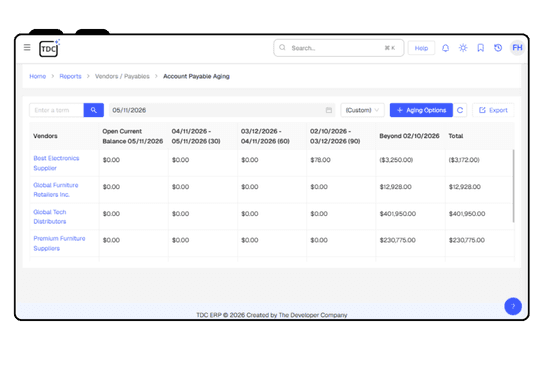
Task: Click the TDC logo
Action: click(49, 49)
